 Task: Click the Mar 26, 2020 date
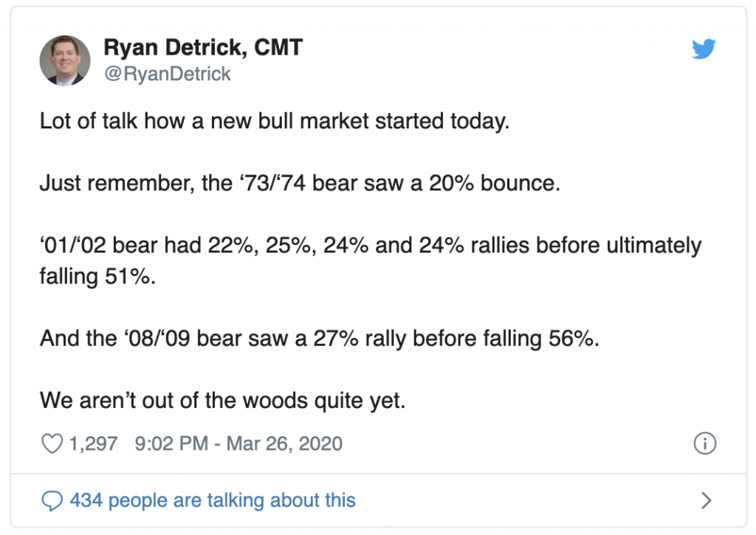[285, 443]
